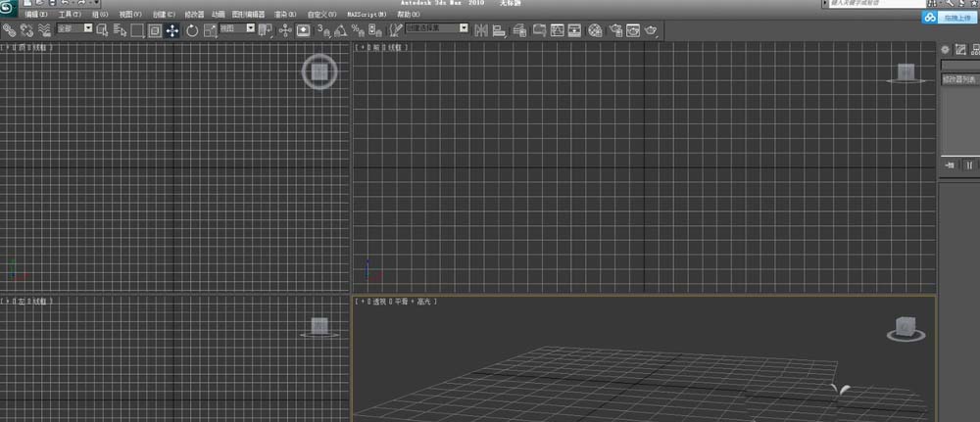
Task: Activate the Select and Move tool
Action: click(172, 30)
